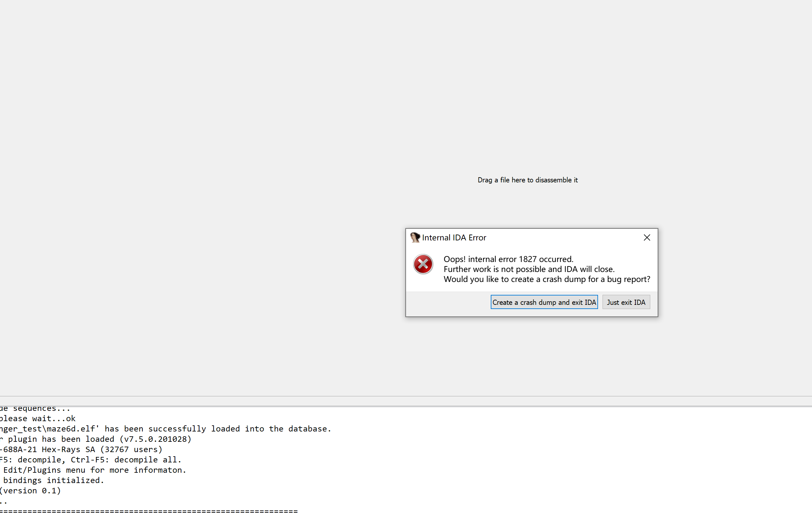Click the splitter above the output window
The width and height of the screenshot is (812, 513).
[x=406, y=401]
